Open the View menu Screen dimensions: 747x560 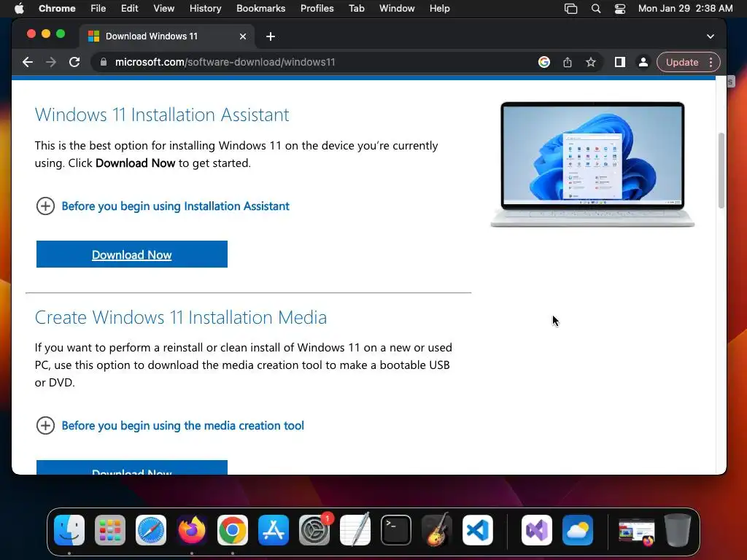164,9
